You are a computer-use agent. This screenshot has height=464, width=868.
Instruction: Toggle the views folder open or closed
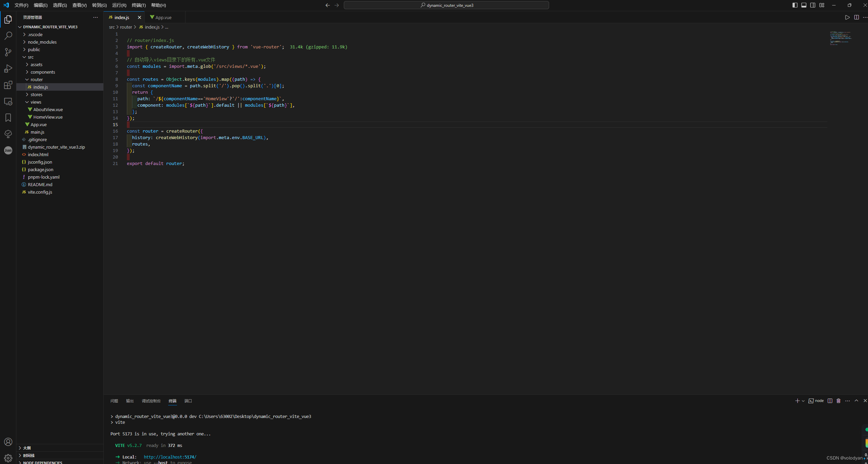coord(36,102)
